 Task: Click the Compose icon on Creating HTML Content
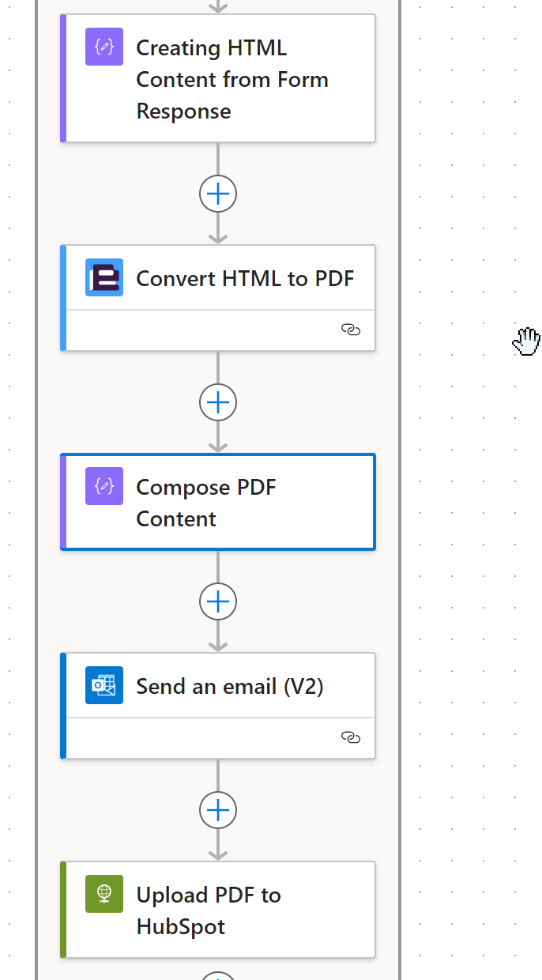point(104,47)
